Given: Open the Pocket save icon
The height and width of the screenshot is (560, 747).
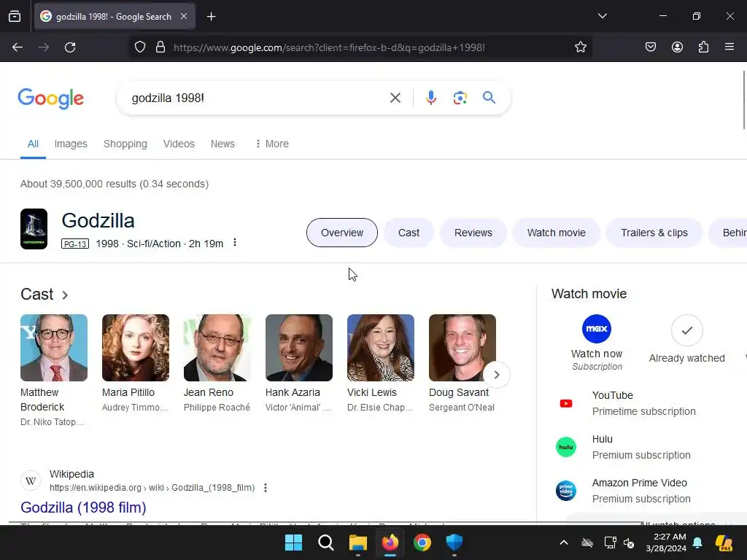Looking at the screenshot, I should coord(651,47).
